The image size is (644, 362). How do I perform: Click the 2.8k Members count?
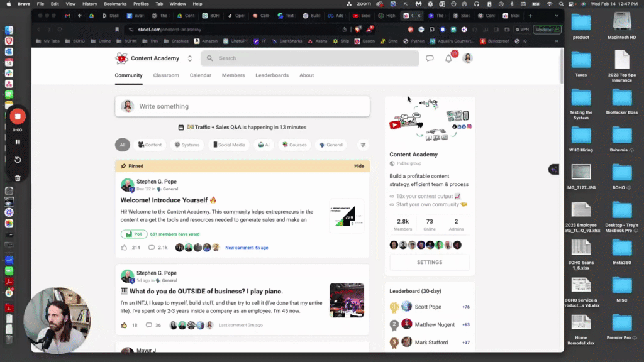(403, 224)
